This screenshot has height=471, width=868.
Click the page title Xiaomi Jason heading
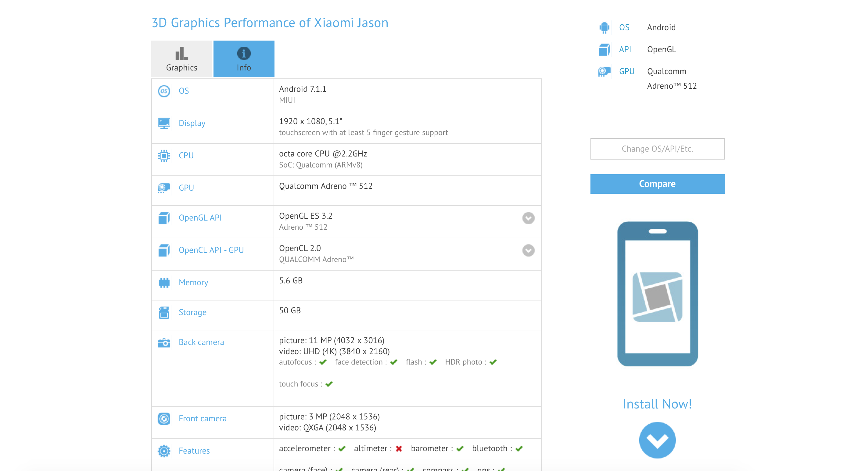coord(270,23)
